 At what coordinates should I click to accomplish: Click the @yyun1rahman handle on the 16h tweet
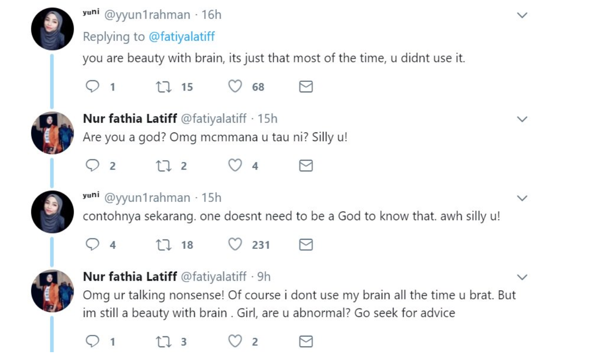point(147,15)
